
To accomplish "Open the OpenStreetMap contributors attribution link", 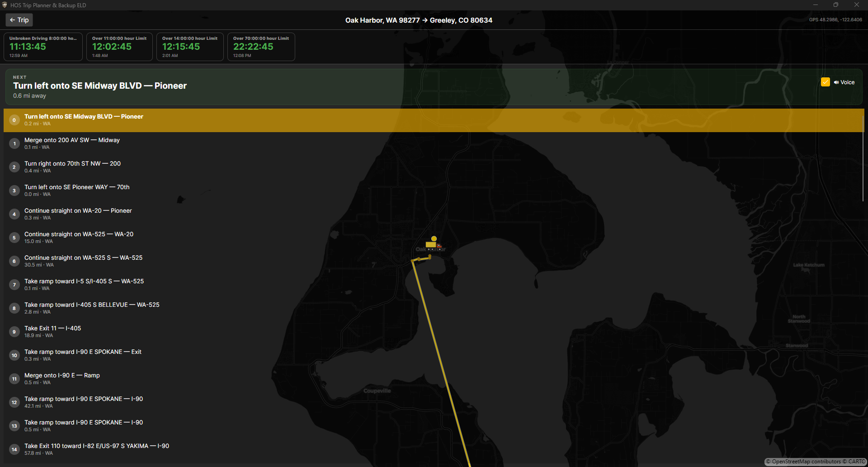I will tap(806, 462).
